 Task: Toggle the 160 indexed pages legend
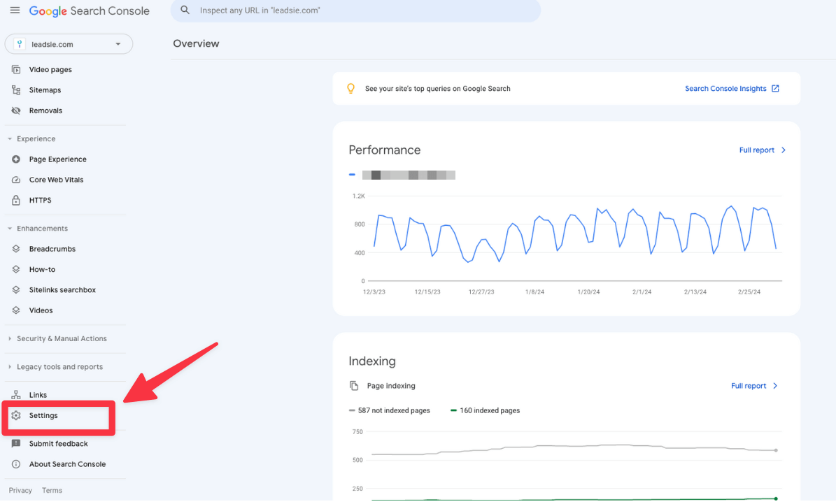click(484, 410)
